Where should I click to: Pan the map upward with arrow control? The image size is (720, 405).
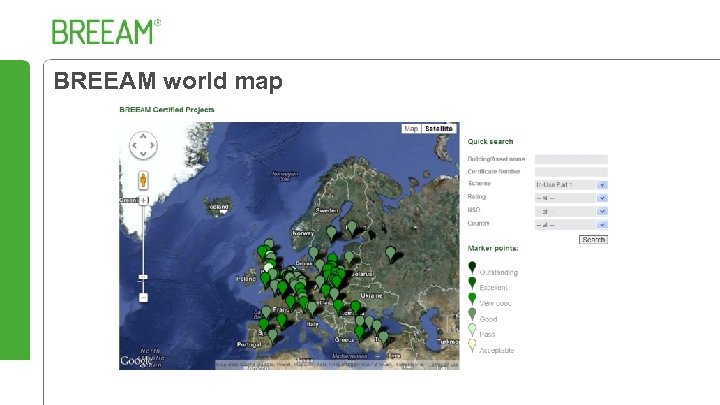pos(143,136)
